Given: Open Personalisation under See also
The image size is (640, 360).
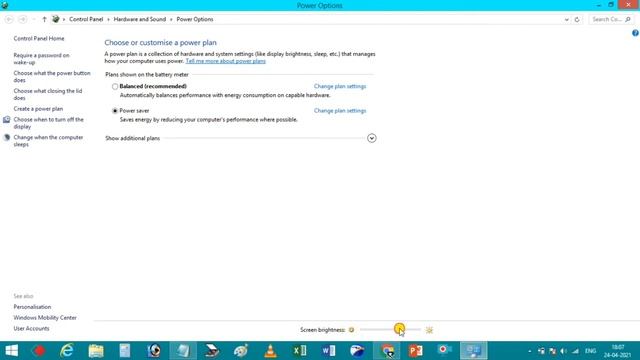Looking at the screenshot, I should [32, 307].
